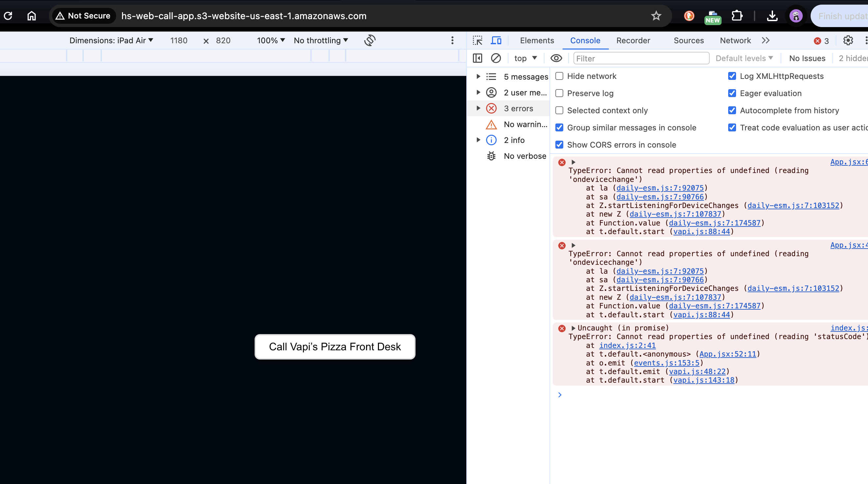Uncheck Show CORS errors in console
This screenshot has height=484, width=868.
click(x=559, y=145)
